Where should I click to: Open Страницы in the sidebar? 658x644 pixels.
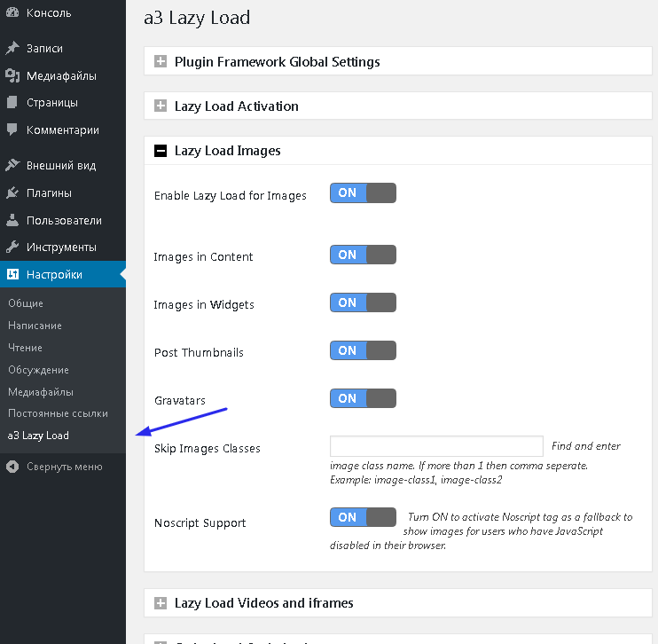(x=52, y=103)
